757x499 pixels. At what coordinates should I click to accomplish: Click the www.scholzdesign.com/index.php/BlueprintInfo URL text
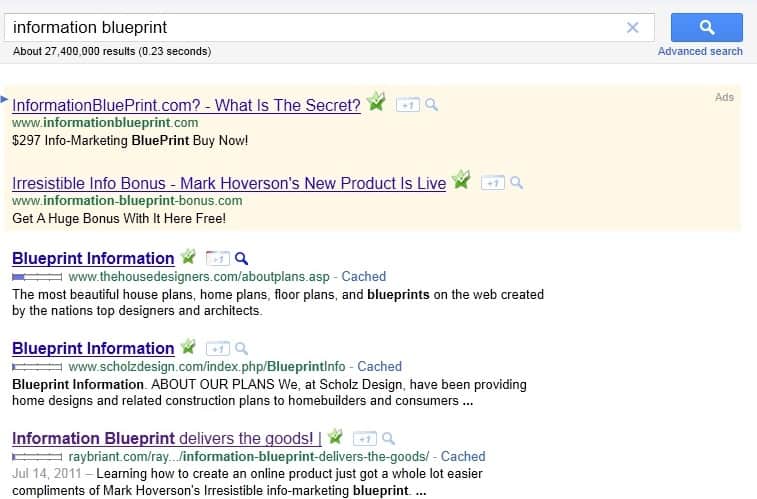[x=207, y=366]
